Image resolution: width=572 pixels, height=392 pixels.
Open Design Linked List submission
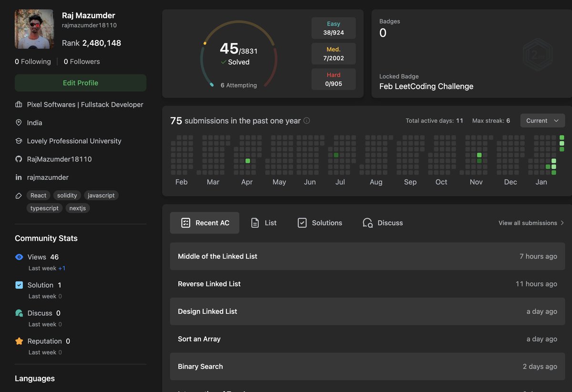pos(368,311)
